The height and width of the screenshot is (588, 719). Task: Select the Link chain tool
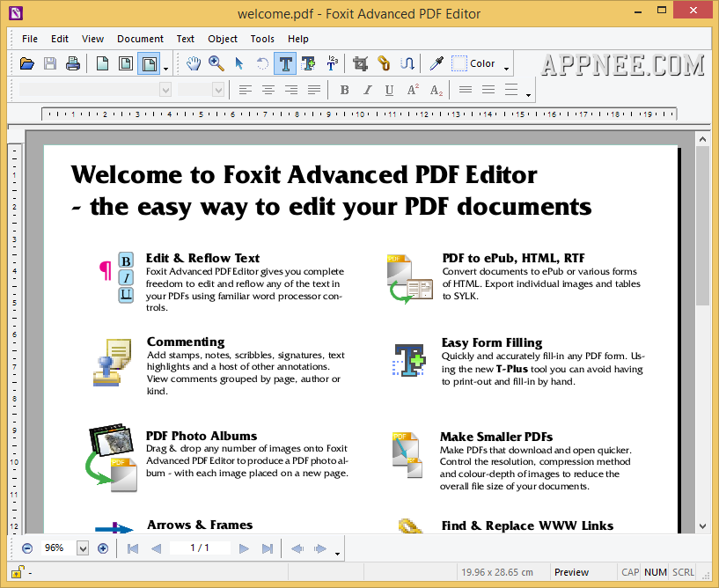pyautogui.click(x=384, y=63)
